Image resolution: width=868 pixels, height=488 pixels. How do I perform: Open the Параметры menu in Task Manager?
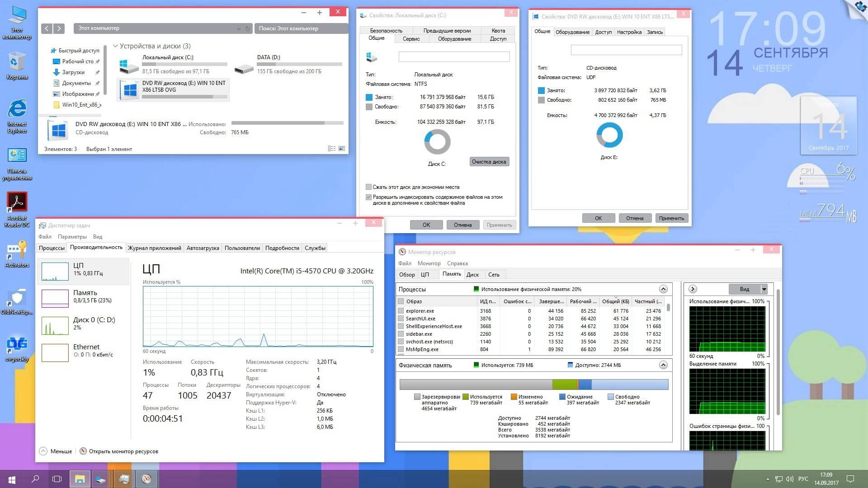tap(73, 236)
